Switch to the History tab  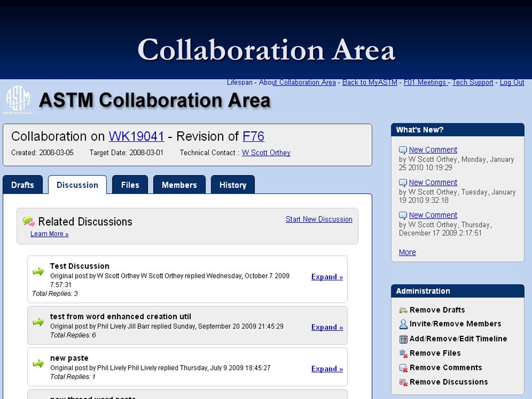pos(233,185)
